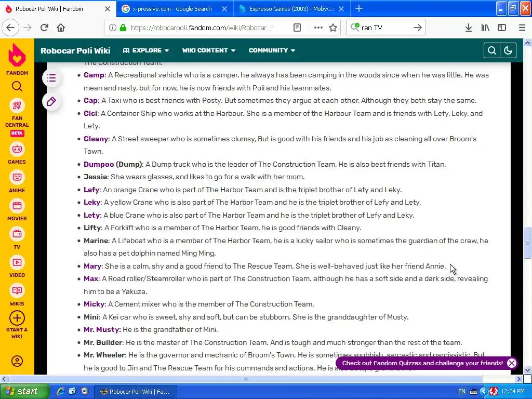Open the Marine character link
Screen dimensions: 532x399
click(x=96, y=241)
